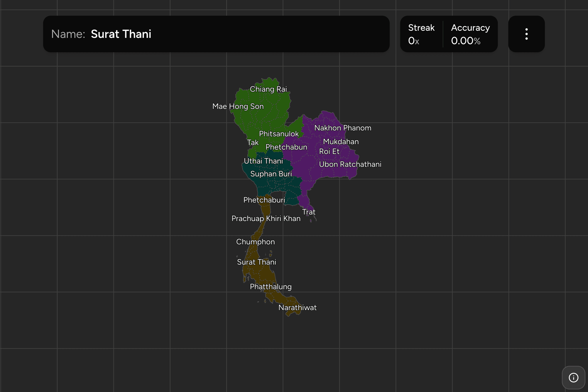This screenshot has width=588, height=392.
Task: Click the Narathiwat province label
Action: coord(297,308)
